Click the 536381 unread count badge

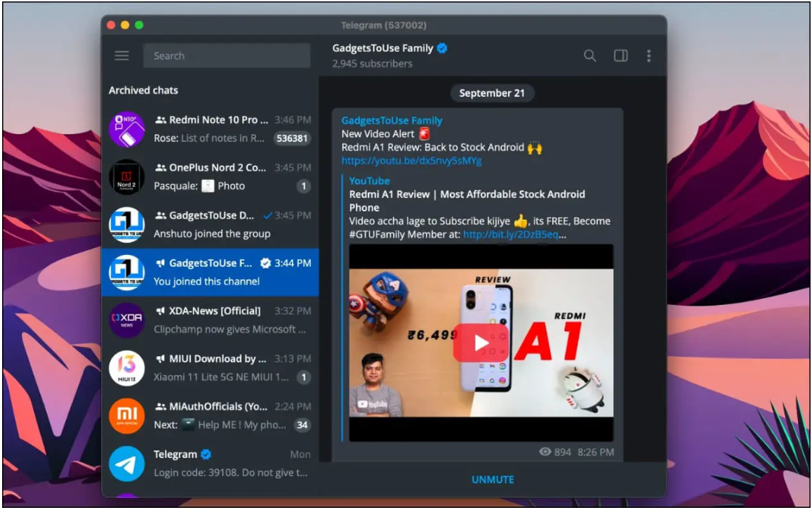point(292,138)
